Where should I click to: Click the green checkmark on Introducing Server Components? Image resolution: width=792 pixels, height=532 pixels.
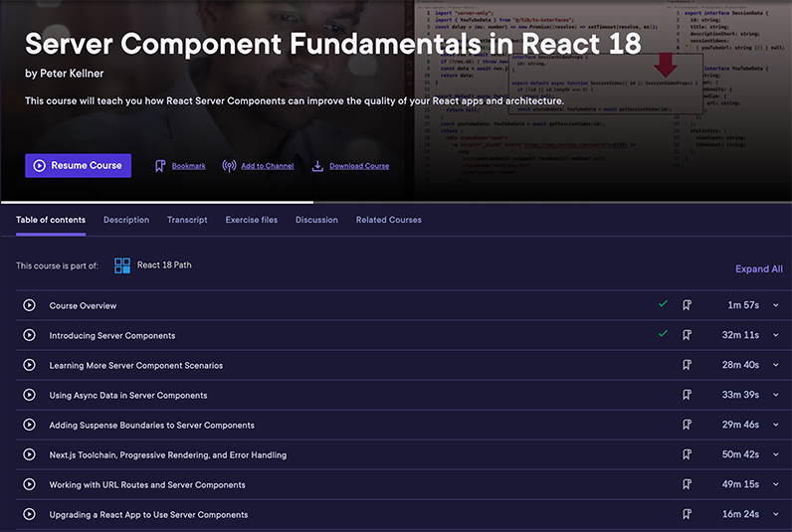click(664, 334)
